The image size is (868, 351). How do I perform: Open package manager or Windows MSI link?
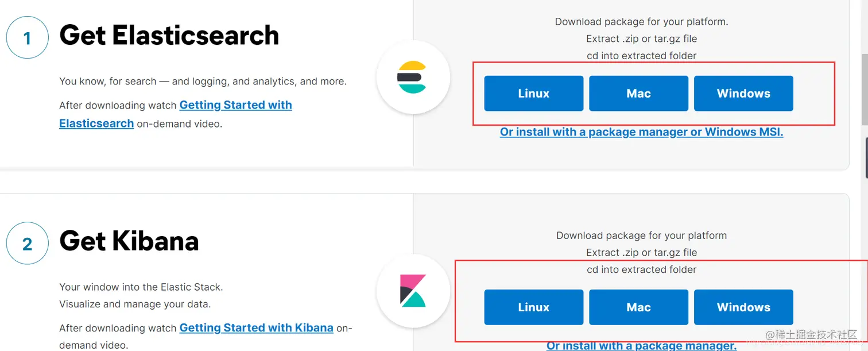(x=641, y=132)
